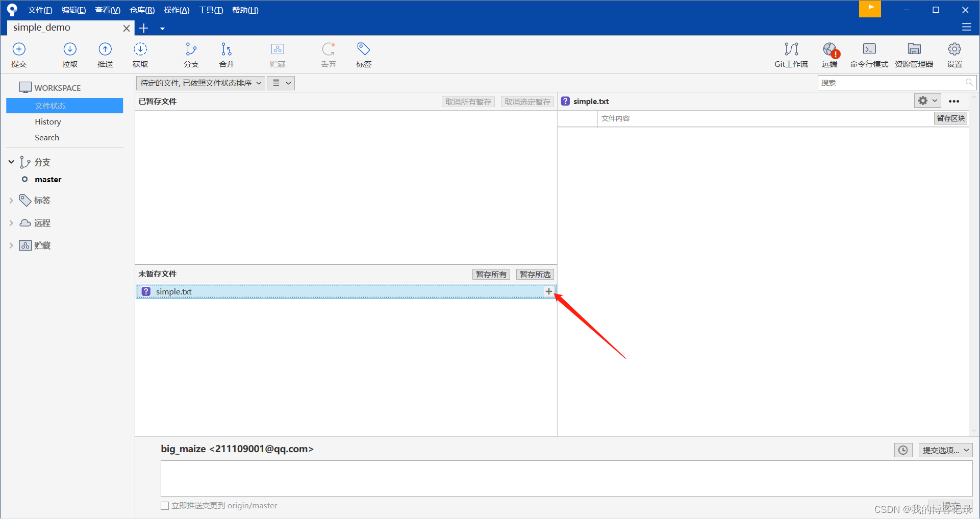Close the simple_demo tab

pyautogui.click(x=126, y=28)
